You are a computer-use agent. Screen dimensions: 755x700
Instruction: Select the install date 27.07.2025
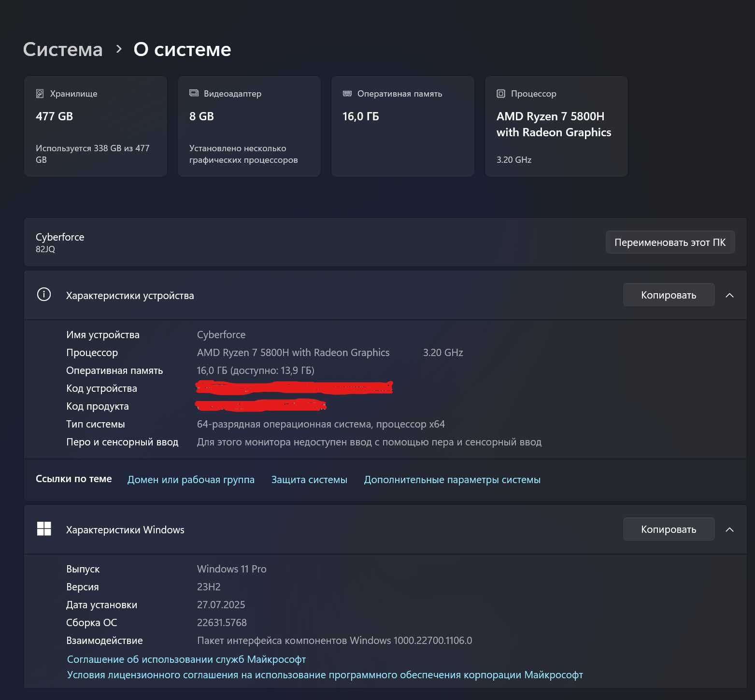pyautogui.click(x=221, y=605)
